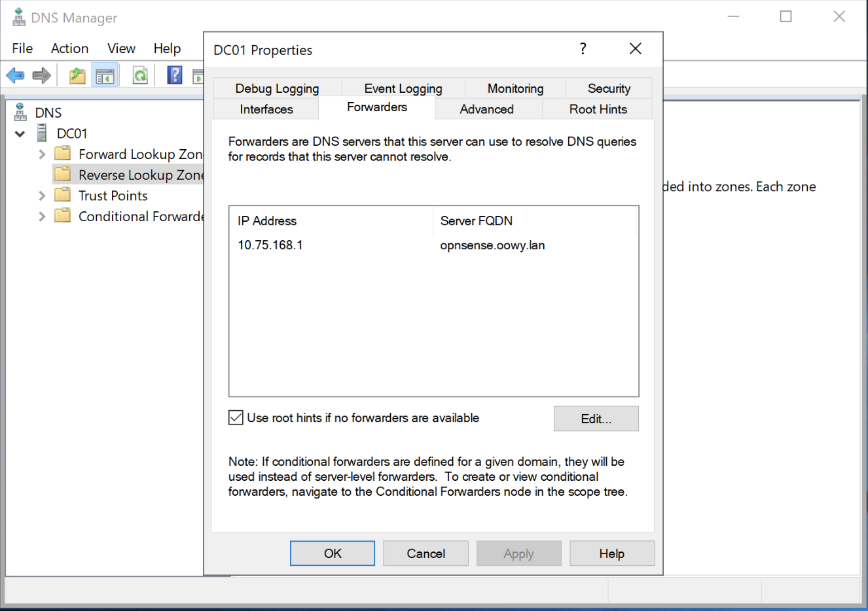Click the Up One Level folder icon

pos(77,76)
